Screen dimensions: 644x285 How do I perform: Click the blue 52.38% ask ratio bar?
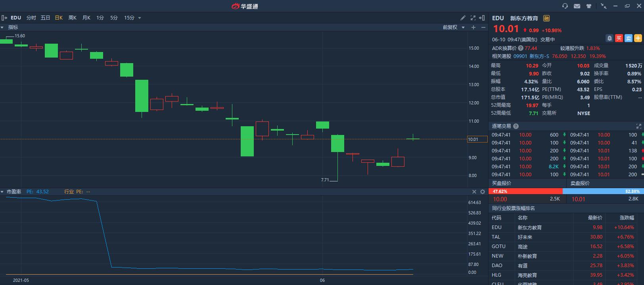603,191
